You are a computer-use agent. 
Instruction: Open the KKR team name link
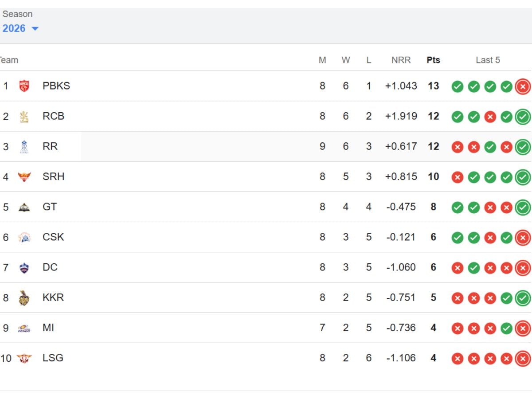pos(53,297)
